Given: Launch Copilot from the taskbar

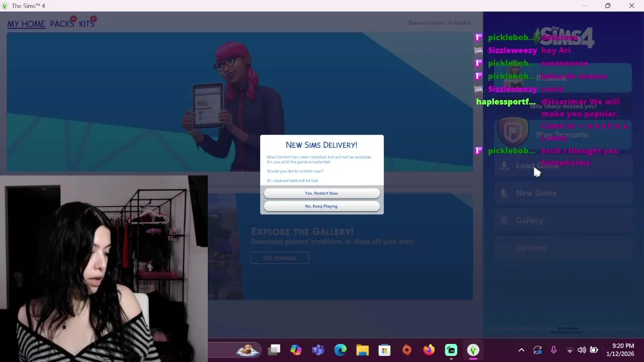Looking at the screenshot, I should (x=296, y=350).
